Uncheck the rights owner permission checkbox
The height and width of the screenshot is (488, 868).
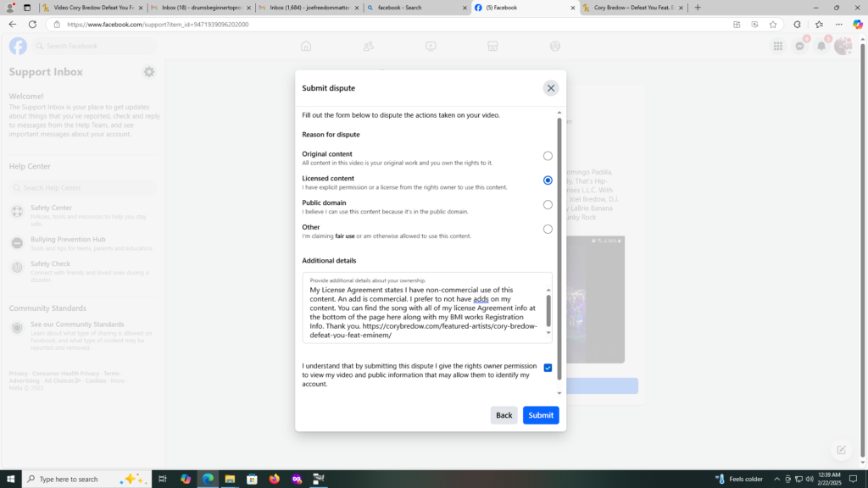tap(548, 368)
